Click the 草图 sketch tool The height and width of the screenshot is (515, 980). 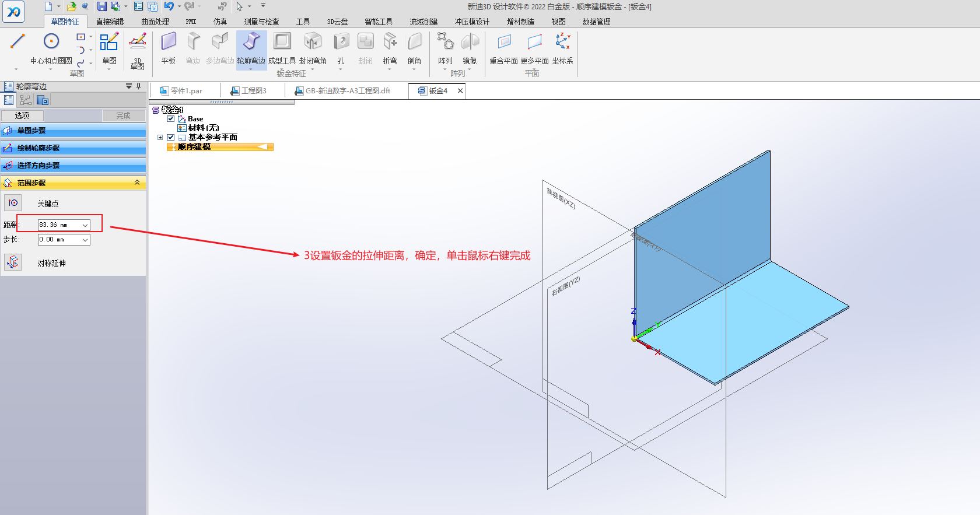pos(109,48)
